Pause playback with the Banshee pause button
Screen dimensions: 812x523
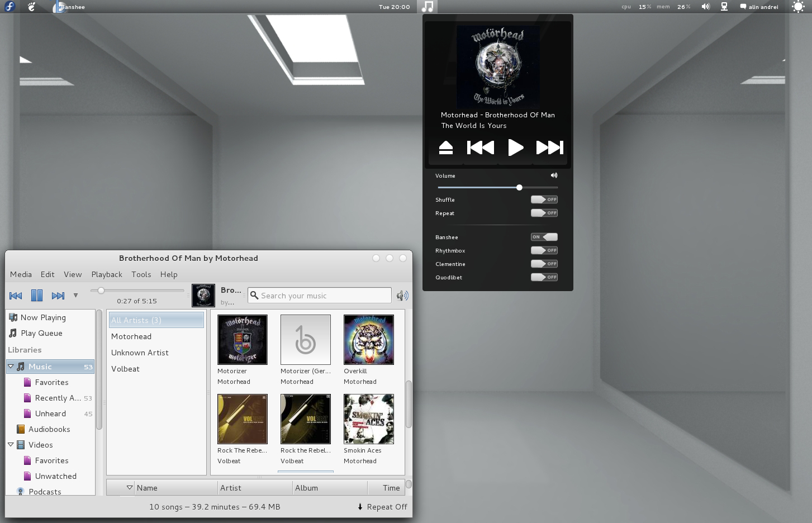click(x=37, y=296)
